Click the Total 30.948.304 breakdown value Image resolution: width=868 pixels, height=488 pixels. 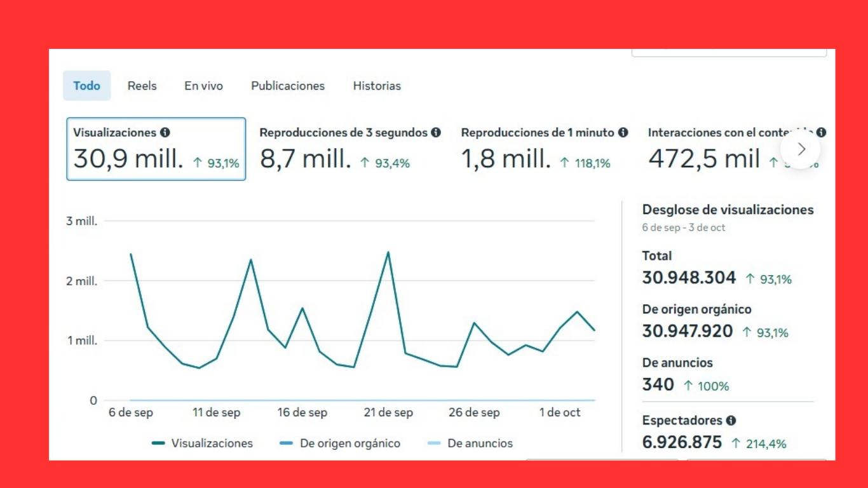(689, 278)
